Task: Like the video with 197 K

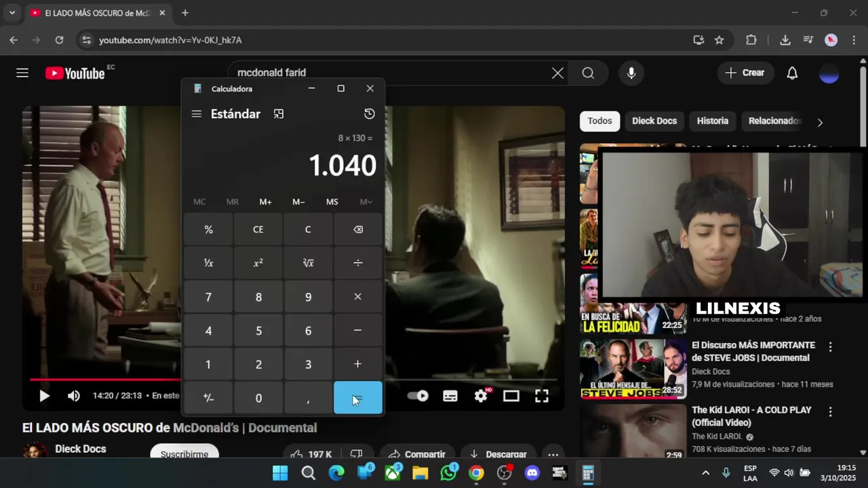Action: point(311,454)
